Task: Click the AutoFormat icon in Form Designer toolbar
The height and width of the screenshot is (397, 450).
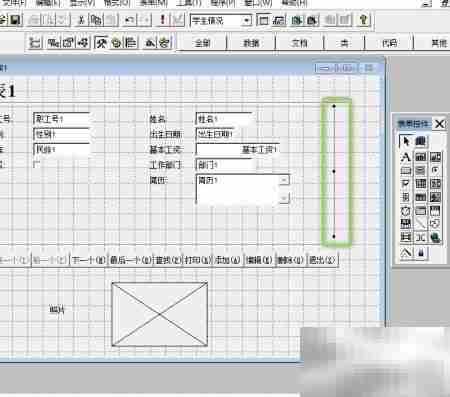Action: pos(164,43)
